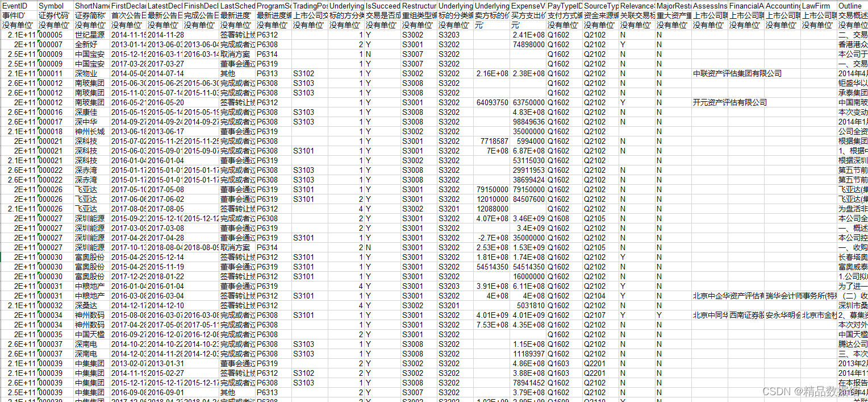Select date cell 2015-12-14
This screenshot has width=868, height=402.
[164, 257]
